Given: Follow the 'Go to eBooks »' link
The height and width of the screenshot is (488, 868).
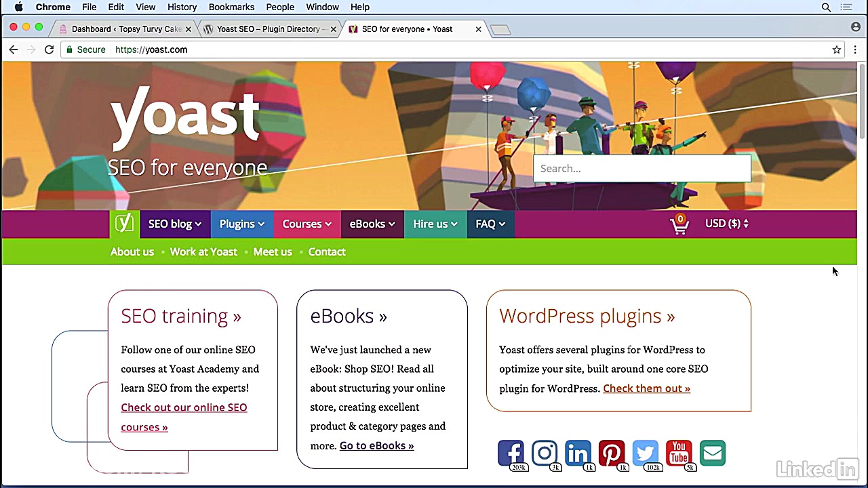Looking at the screenshot, I should [x=376, y=445].
